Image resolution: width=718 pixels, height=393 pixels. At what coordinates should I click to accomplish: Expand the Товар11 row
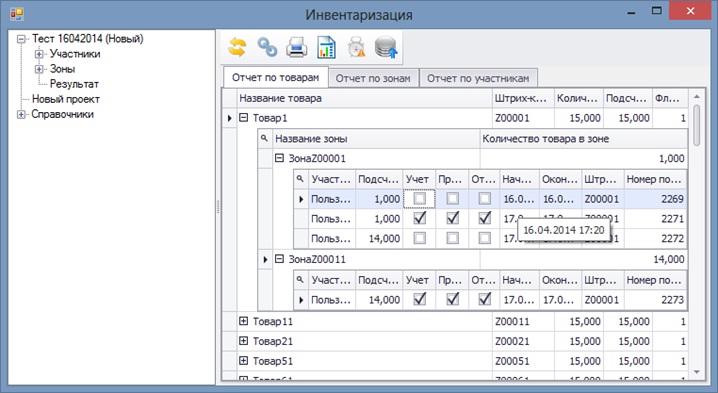pos(244,321)
